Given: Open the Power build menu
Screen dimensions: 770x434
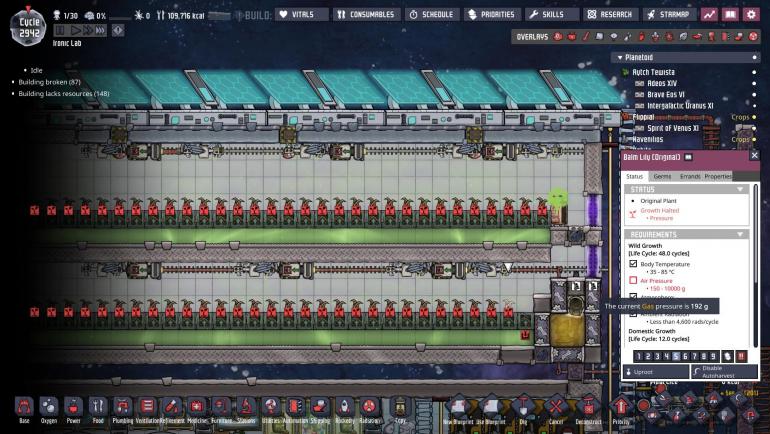Looking at the screenshot, I should [73, 408].
